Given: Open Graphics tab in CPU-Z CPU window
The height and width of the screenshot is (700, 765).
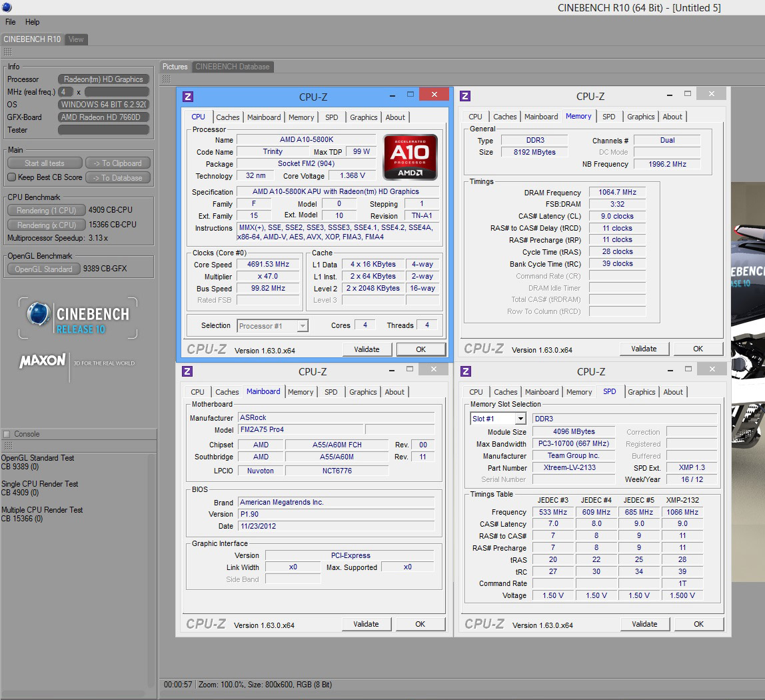Looking at the screenshot, I should [363, 117].
